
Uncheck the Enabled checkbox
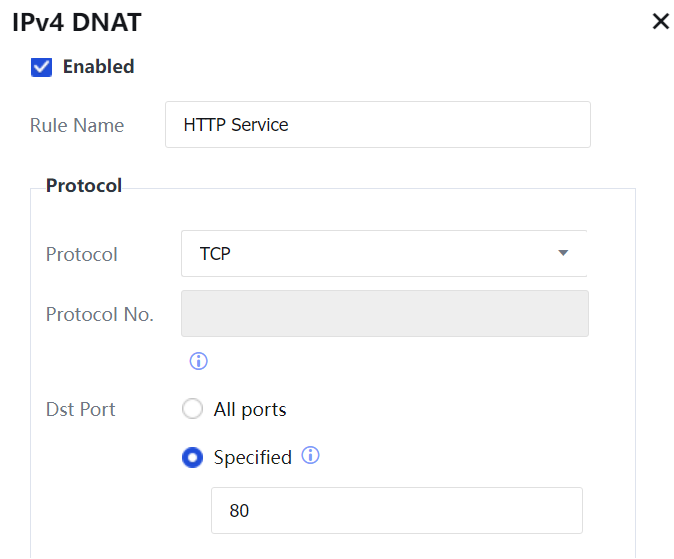[42, 67]
